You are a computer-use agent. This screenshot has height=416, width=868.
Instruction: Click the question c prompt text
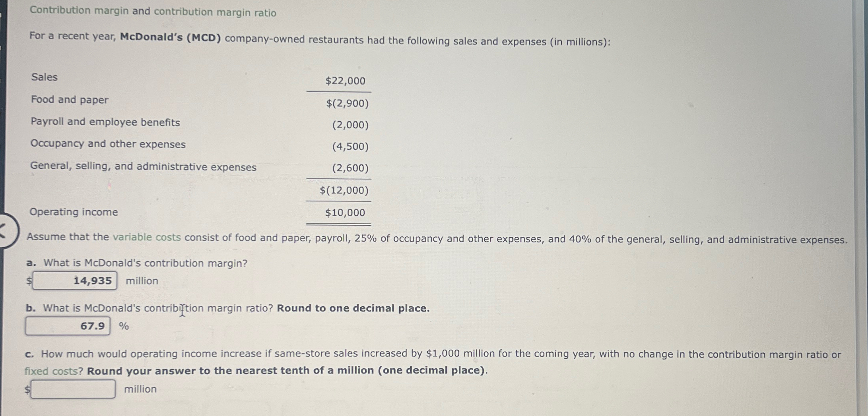tap(433, 362)
